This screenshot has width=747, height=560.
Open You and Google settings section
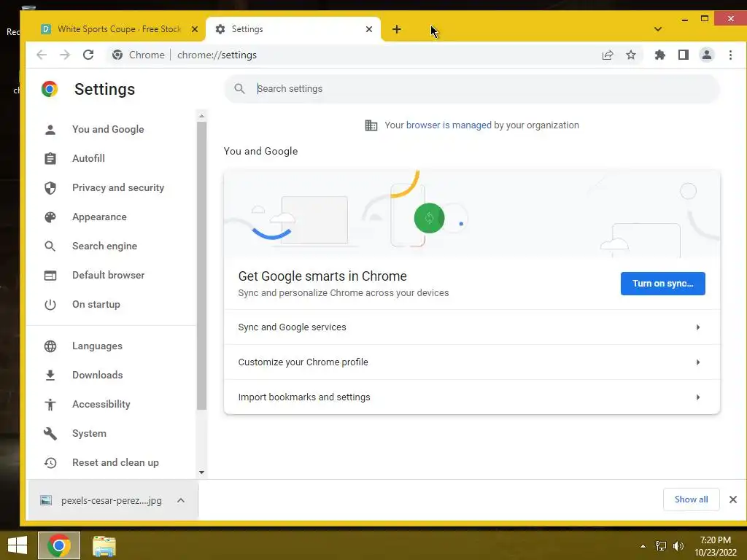108,129
